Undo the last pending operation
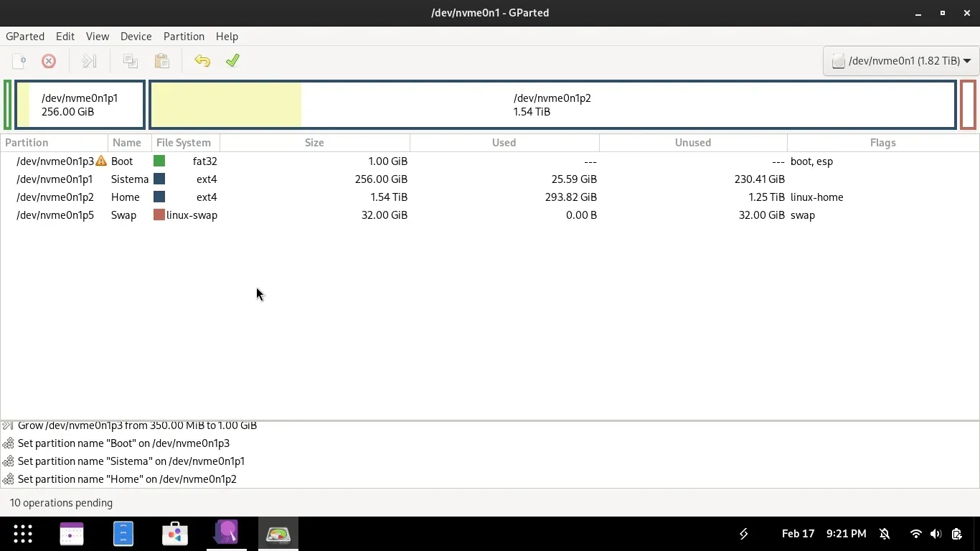980x551 pixels. pyautogui.click(x=202, y=61)
